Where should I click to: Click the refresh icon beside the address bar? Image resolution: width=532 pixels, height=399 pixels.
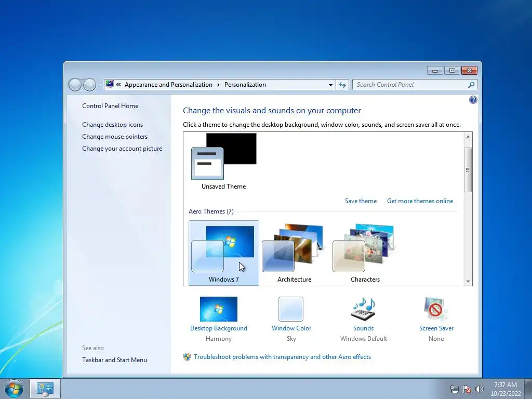[x=342, y=85]
